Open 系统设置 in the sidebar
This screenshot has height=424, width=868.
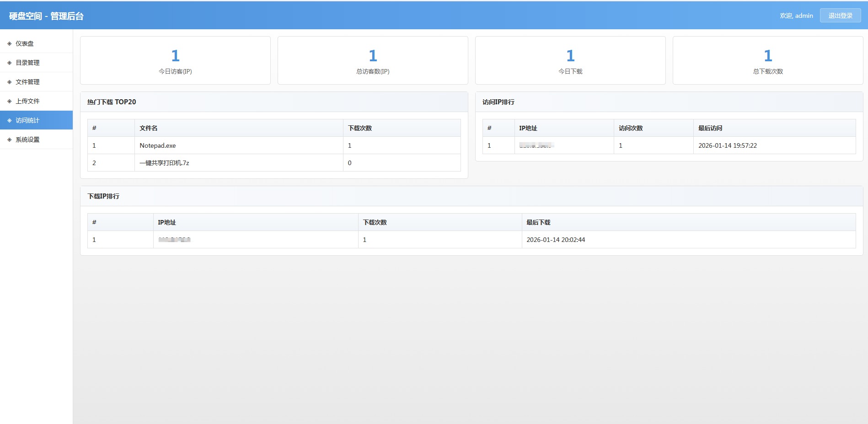(x=27, y=140)
